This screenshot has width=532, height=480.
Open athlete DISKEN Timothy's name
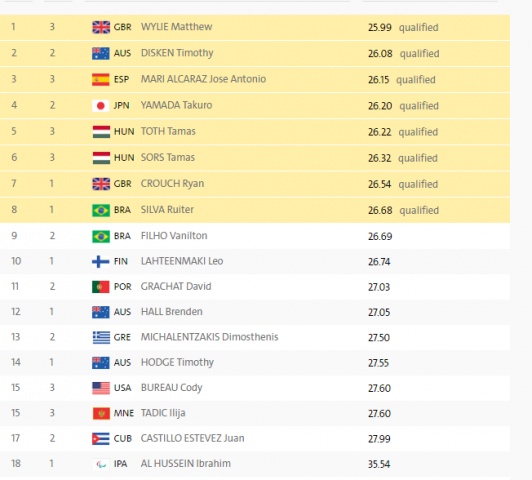click(177, 53)
